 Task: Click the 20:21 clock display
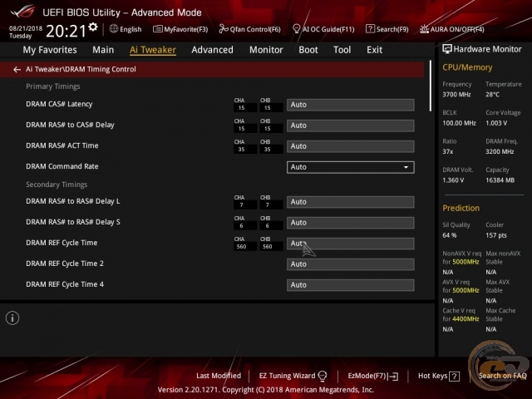tap(66, 32)
